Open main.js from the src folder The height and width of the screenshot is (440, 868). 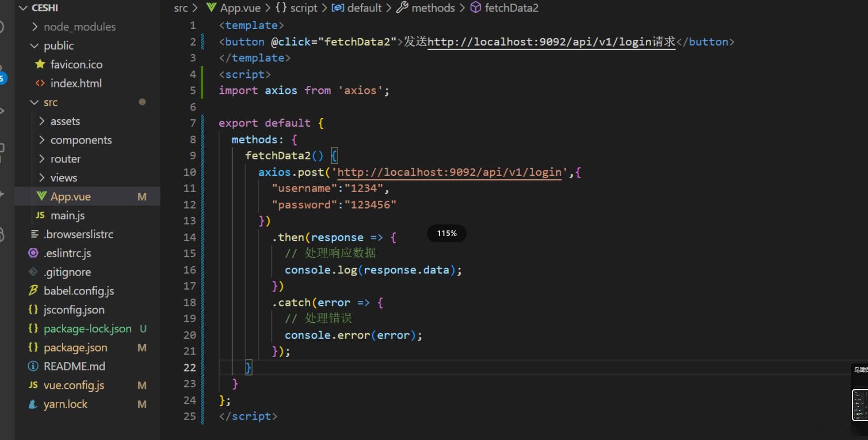[x=68, y=216]
